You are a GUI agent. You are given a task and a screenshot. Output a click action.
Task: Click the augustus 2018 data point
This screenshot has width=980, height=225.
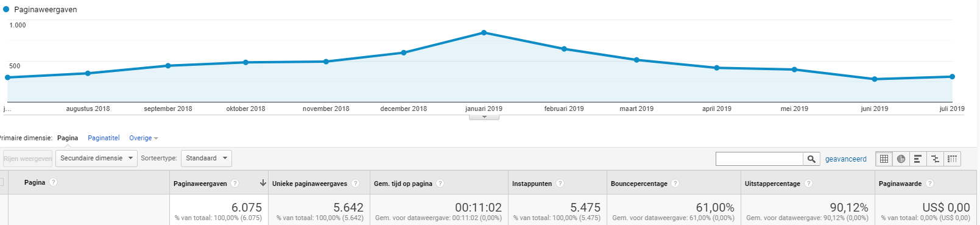click(88, 73)
